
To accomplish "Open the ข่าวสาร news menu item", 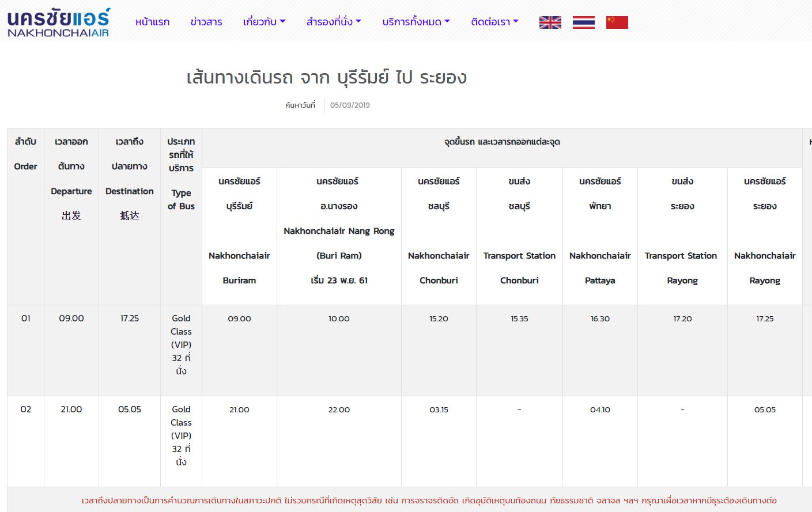I will pos(206,22).
